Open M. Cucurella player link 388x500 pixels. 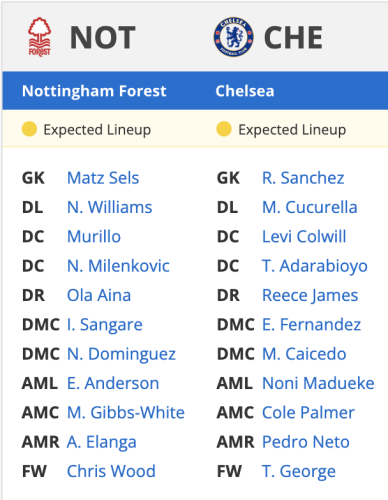coord(310,207)
